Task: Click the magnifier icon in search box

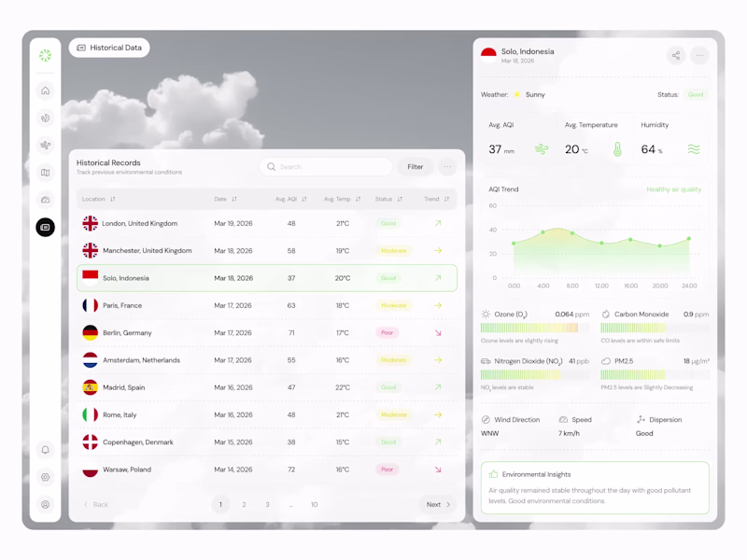Action: point(271,167)
